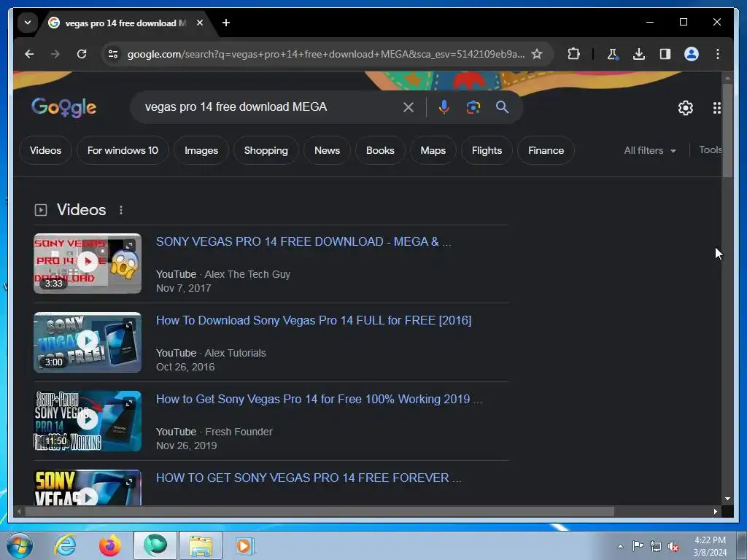The image size is (747, 560).
Task: Toggle the browser side panel
Action: point(665,54)
